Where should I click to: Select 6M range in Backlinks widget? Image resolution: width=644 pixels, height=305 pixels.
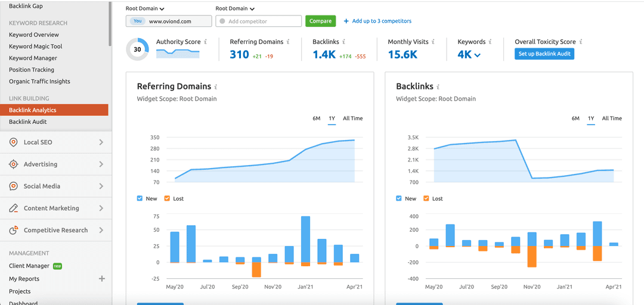click(x=575, y=118)
